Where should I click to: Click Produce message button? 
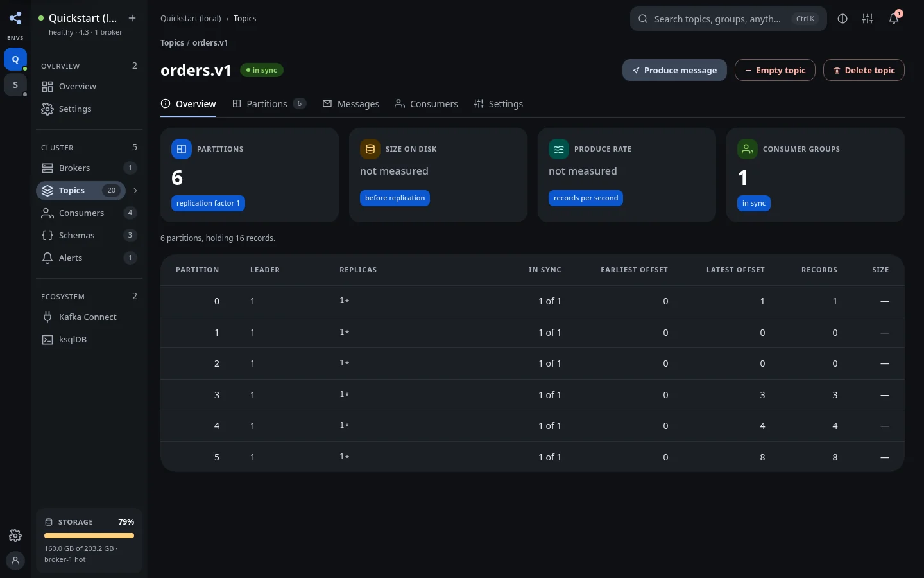pyautogui.click(x=674, y=70)
